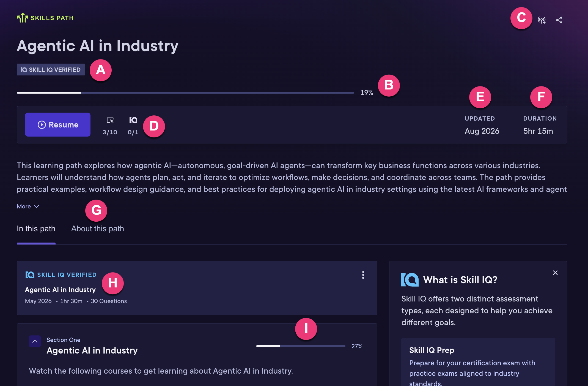The width and height of the screenshot is (588, 386).
Task: Click the Section One 27% progress bar
Action: (x=301, y=346)
